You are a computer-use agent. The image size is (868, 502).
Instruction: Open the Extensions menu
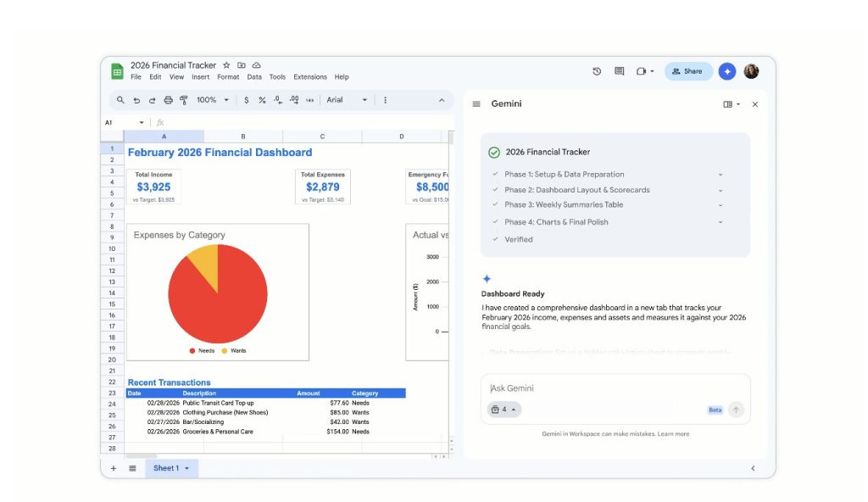[309, 77]
